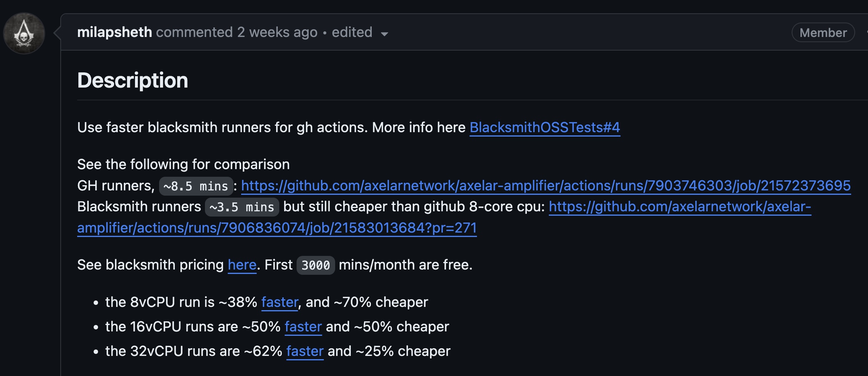Open the GH runners job 21572373695 URL
The height and width of the screenshot is (376, 868).
tap(546, 186)
